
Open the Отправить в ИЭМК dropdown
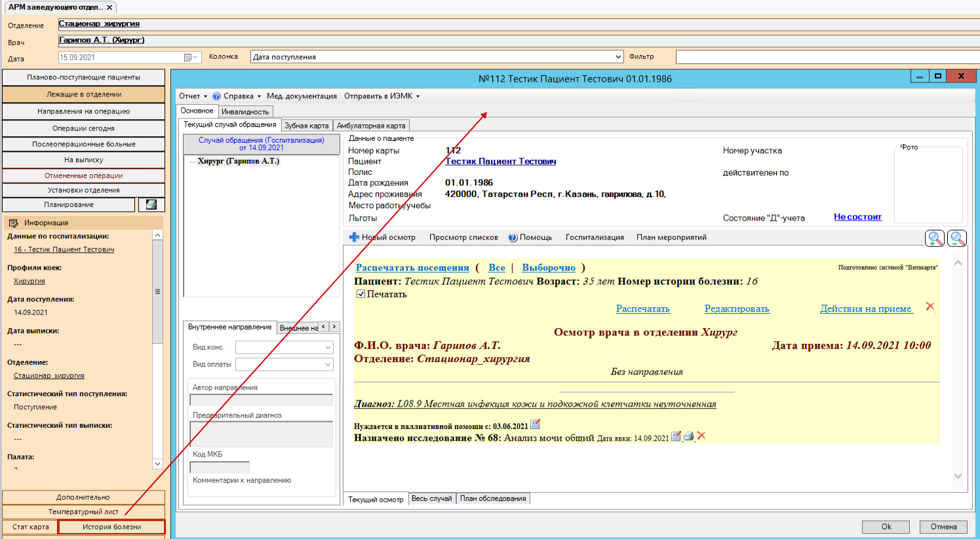click(382, 96)
